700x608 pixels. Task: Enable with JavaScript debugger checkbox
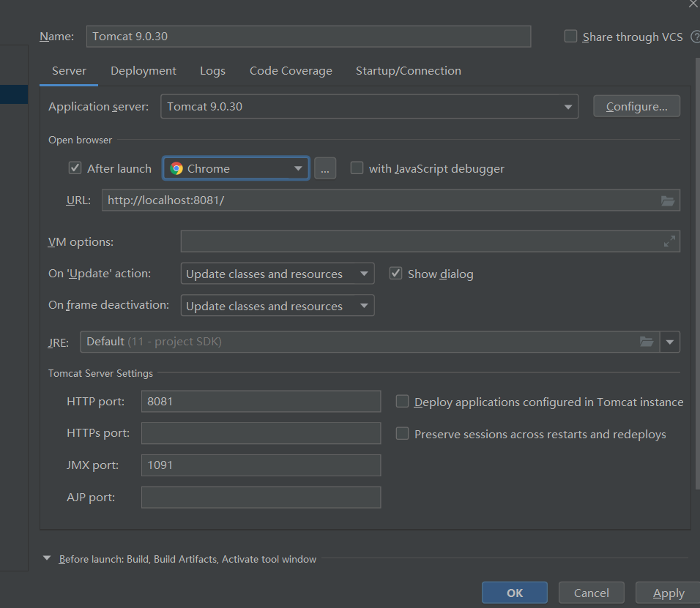[x=357, y=168]
